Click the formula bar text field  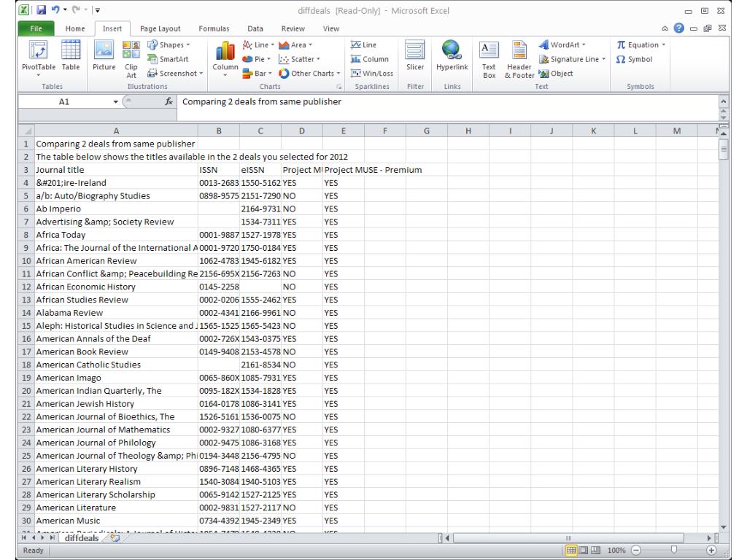447,107
